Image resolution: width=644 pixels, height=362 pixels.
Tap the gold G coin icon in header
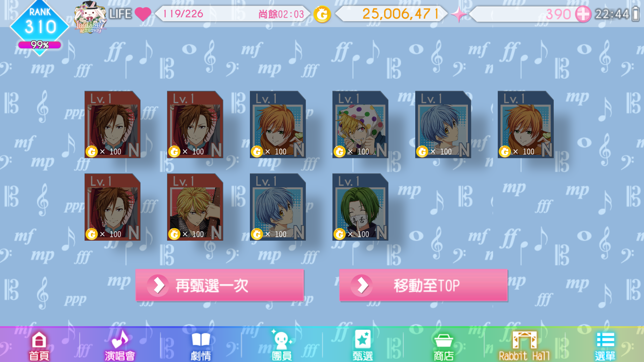point(322,14)
